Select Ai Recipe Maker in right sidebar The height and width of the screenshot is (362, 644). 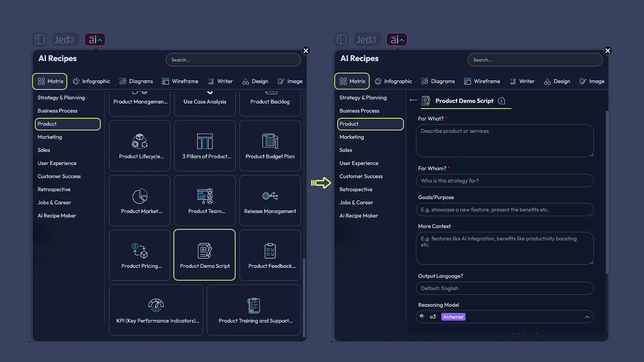click(359, 216)
